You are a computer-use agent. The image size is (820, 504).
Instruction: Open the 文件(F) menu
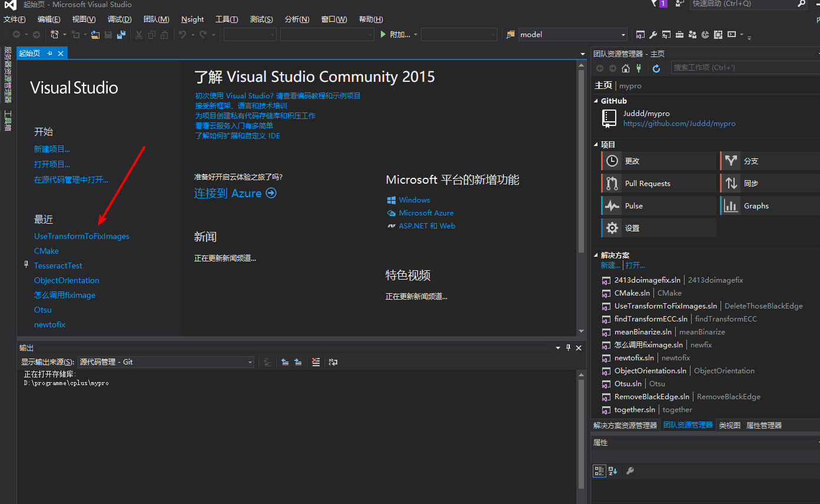click(x=15, y=19)
